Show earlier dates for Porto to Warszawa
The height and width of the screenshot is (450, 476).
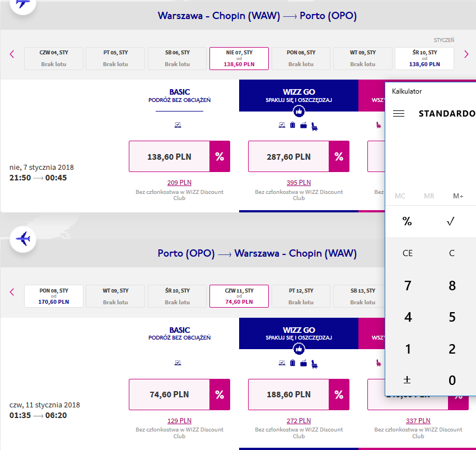coord(12,293)
